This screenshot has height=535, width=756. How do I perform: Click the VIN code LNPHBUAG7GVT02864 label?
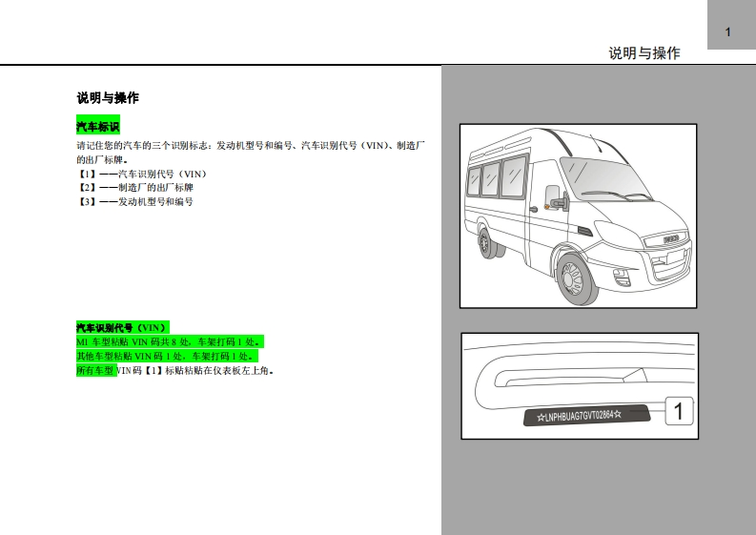click(579, 414)
